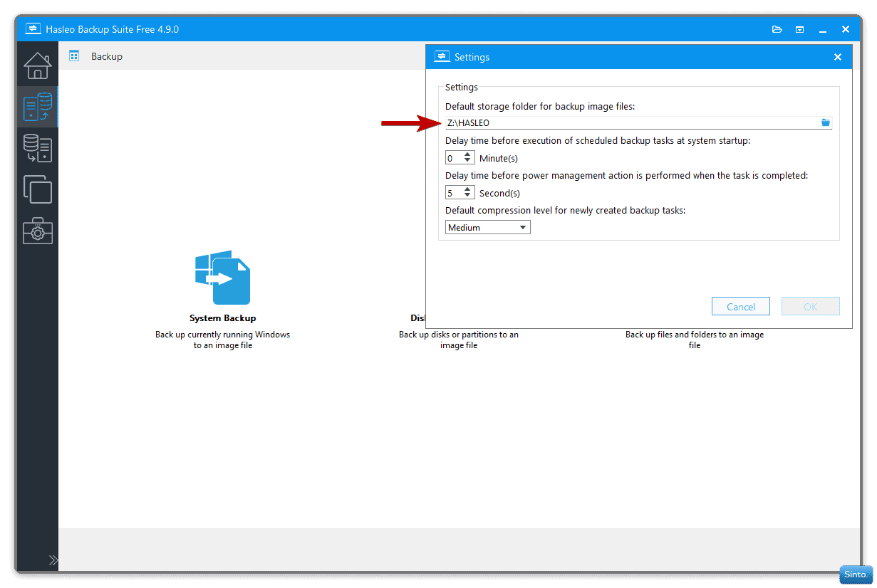Click the System Backup icon
The width and height of the screenshot is (877, 588).
(223, 278)
